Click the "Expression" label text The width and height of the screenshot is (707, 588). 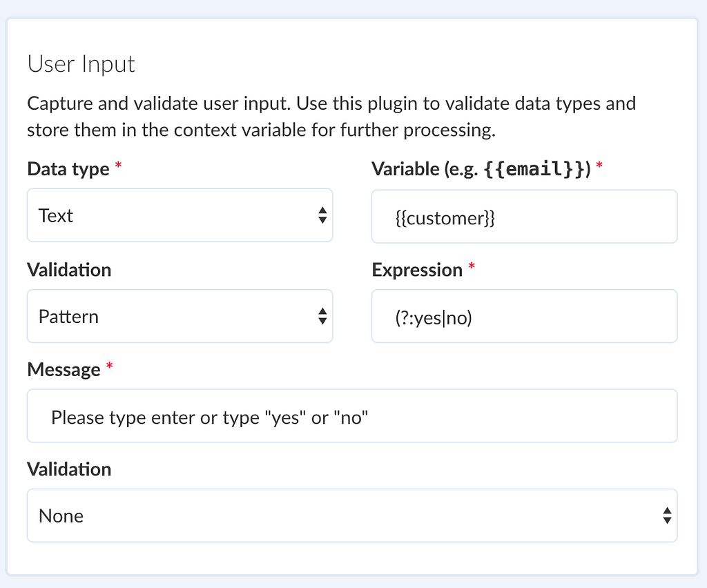(417, 270)
